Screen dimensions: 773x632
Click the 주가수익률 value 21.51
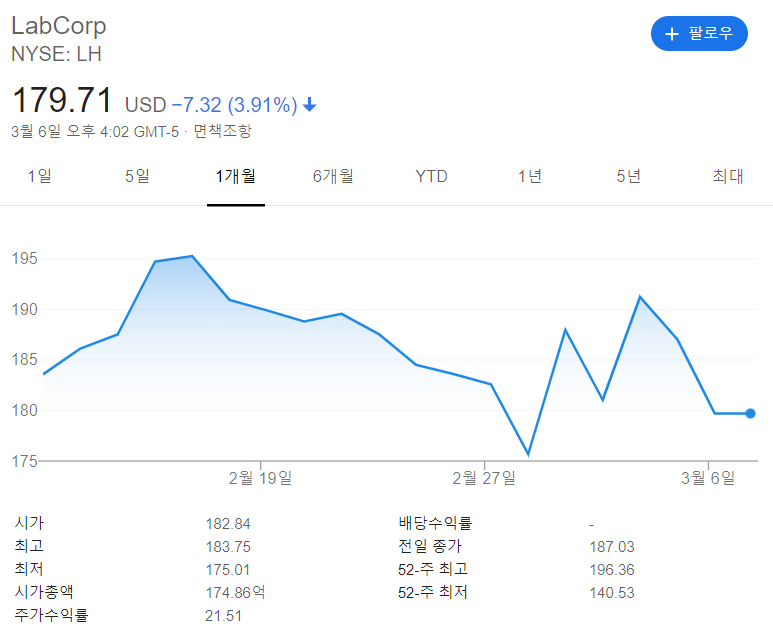coord(223,616)
